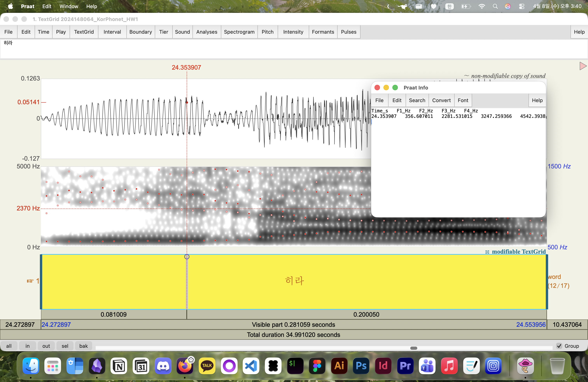Toggle the Group checkbox
The width and height of the screenshot is (588, 382).
pyautogui.click(x=559, y=346)
